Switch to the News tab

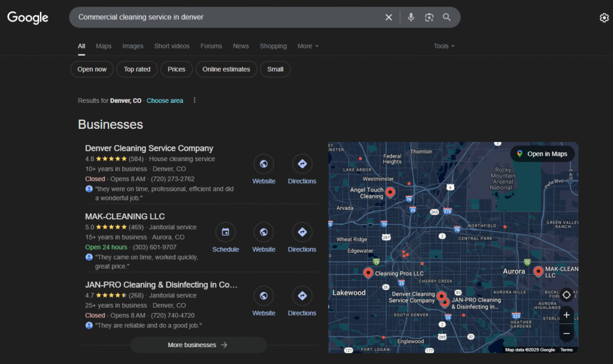pos(241,46)
